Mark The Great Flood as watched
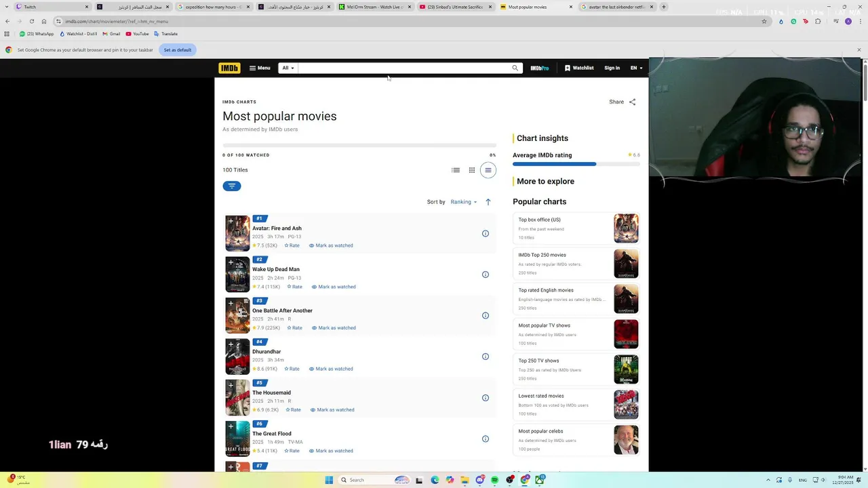The width and height of the screenshot is (868, 488). pyautogui.click(x=331, y=451)
